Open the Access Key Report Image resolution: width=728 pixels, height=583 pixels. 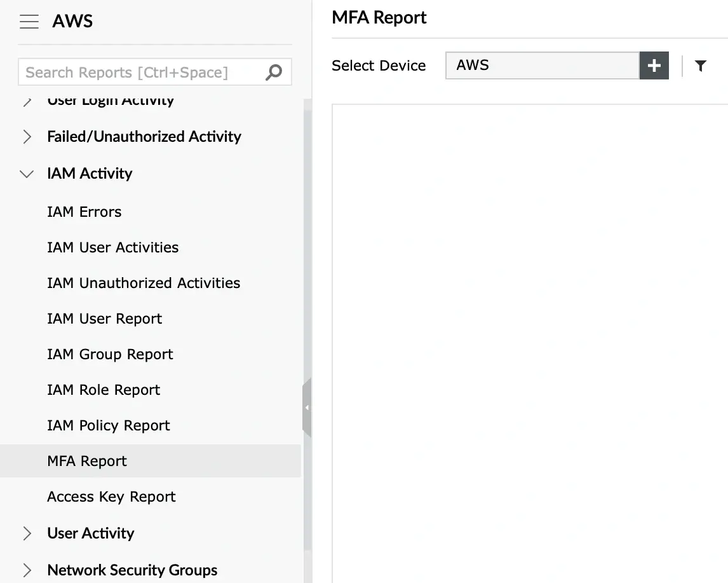pyautogui.click(x=111, y=497)
